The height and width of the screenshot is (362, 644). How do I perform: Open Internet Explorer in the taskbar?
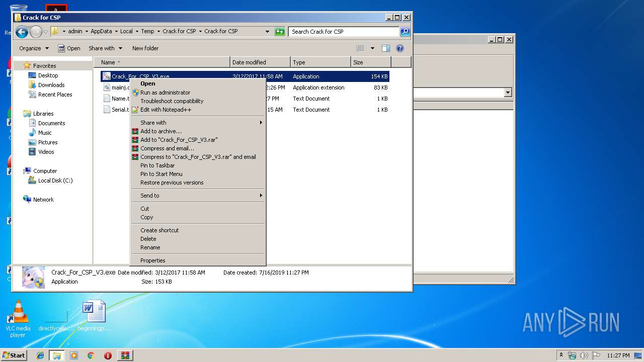41,355
